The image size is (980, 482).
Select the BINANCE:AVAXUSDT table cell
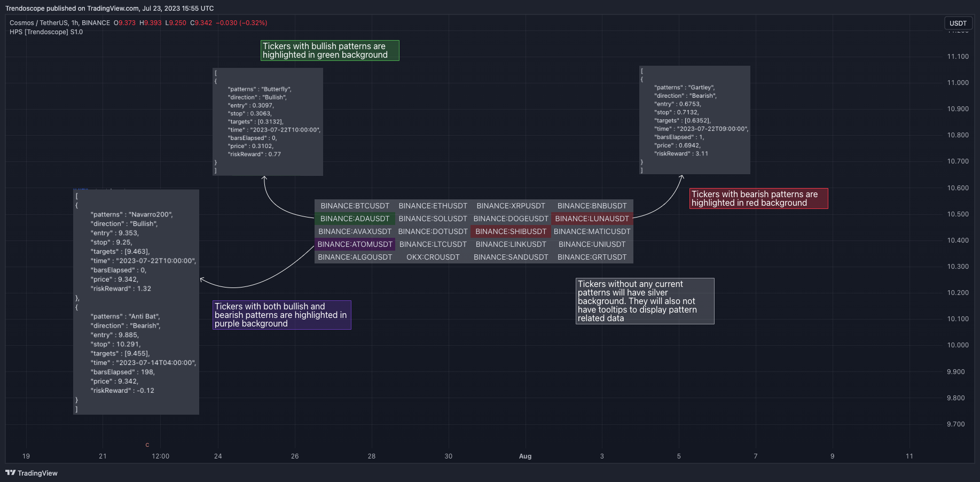tap(355, 231)
